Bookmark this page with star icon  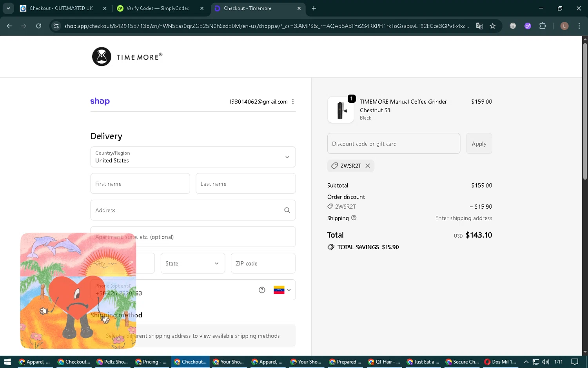[493, 26]
